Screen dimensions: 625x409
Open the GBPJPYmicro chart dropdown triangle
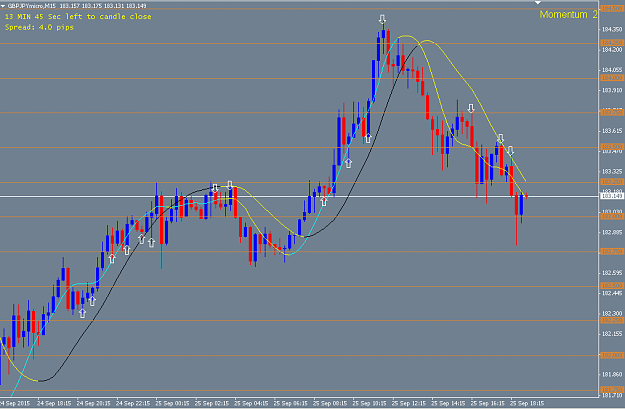click(3, 6)
